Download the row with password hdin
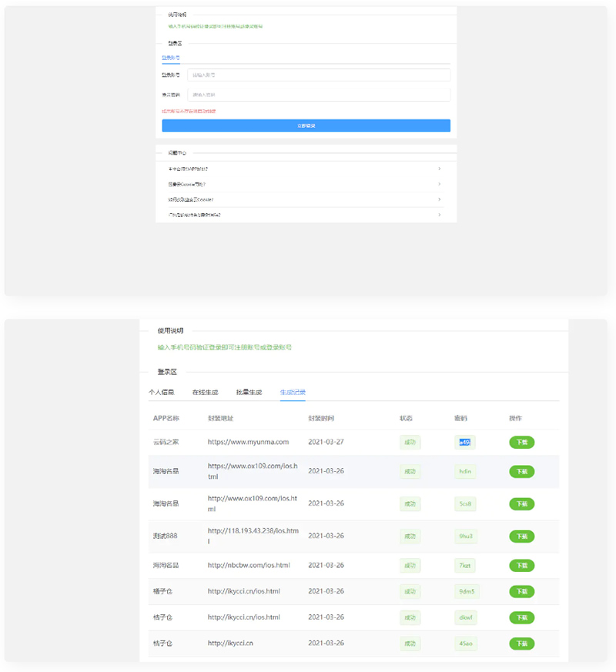 coord(521,471)
